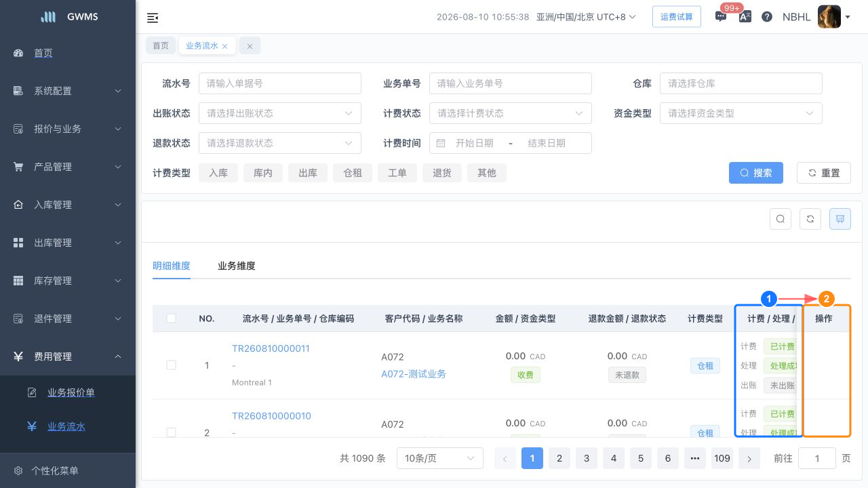Go to page 3
The height and width of the screenshot is (488, 868).
pos(587,459)
